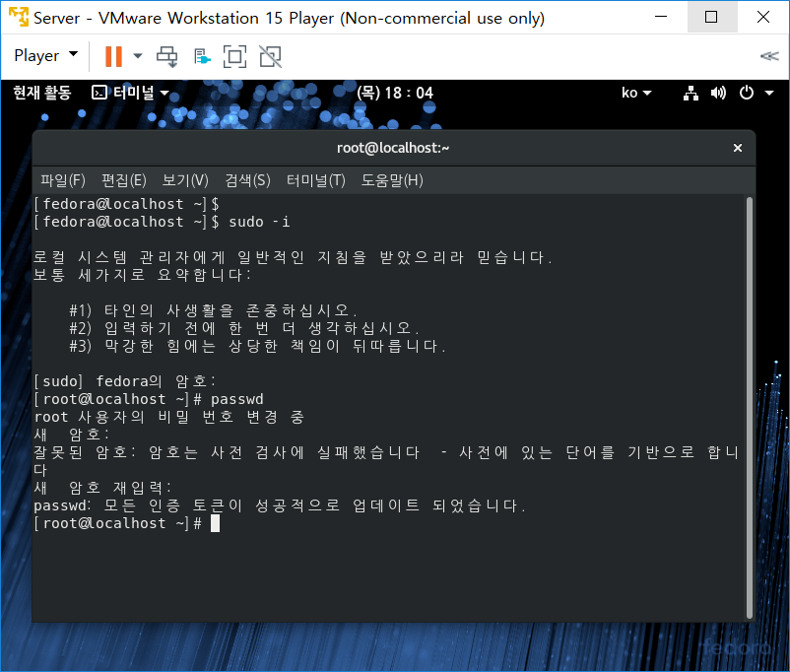Image resolution: width=790 pixels, height=672 pixels.
Task: Click the 'passwd' command line
Action: click(x=149, y=399)
